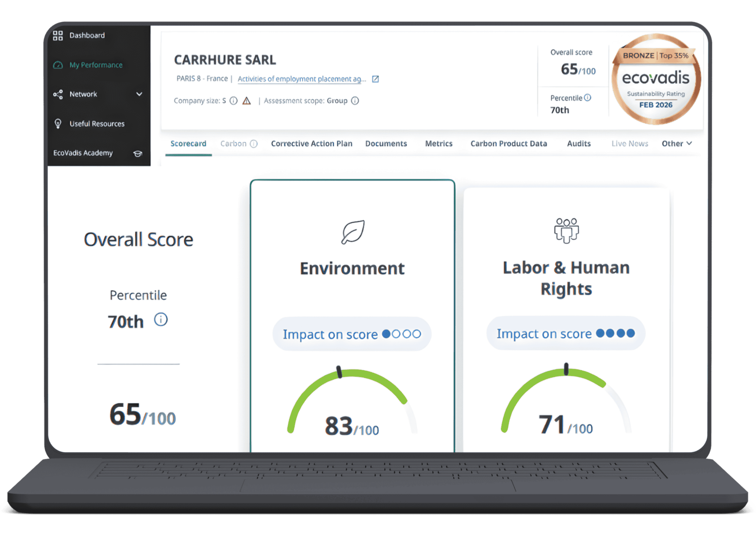Click info icon next to header Percentile
The height and width of the screenshot is (537, 756).
(x=588, y=98)
